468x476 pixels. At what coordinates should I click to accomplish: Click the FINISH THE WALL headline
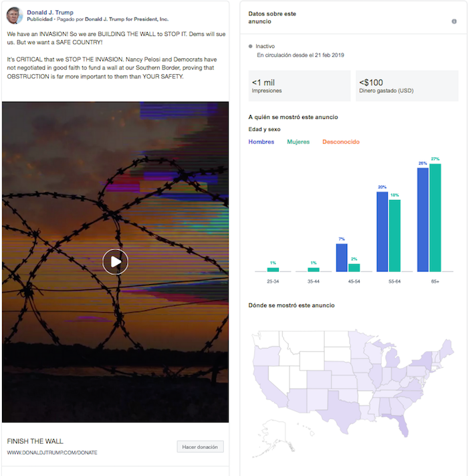(33, 441)
